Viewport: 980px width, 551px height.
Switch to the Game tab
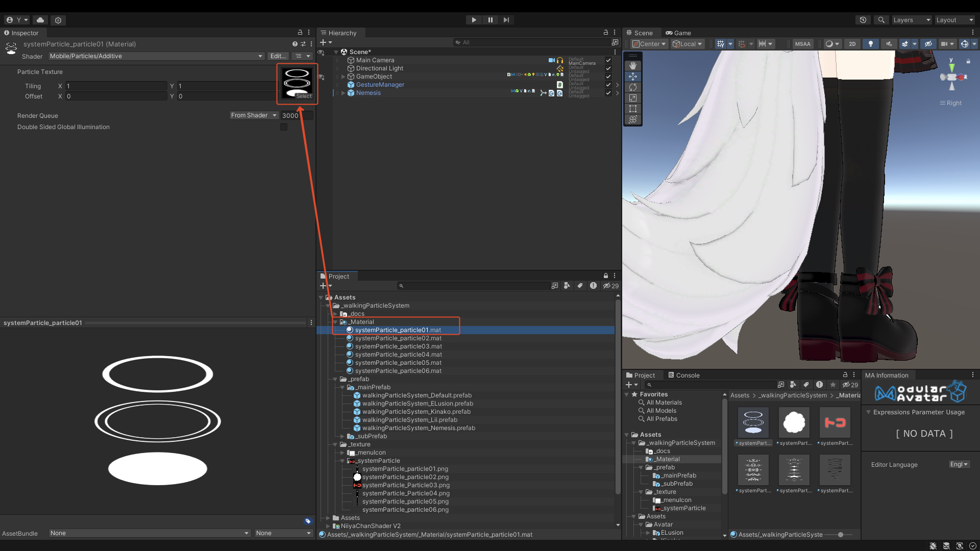coord(678,33)
